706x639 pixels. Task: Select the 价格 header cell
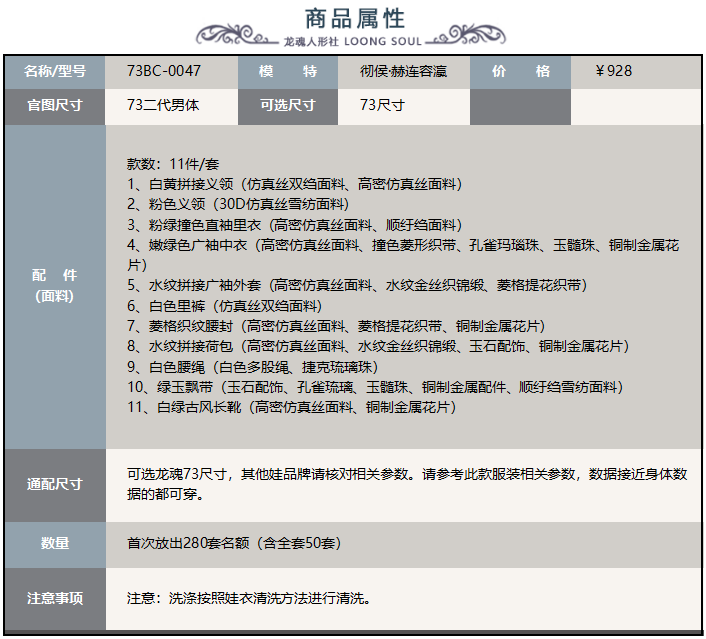(x=520, y=71)
